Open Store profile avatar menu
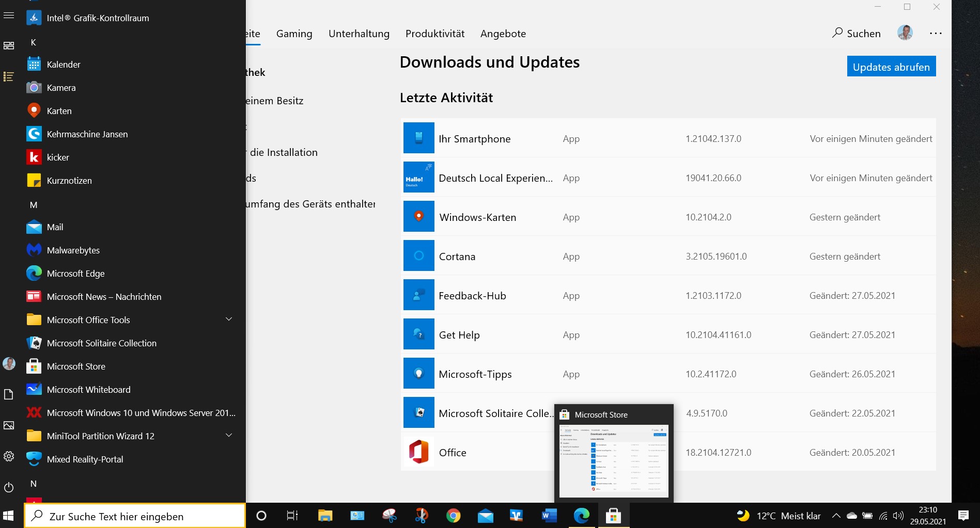Screen dimensions: 980x528 [x=905, y=33]
